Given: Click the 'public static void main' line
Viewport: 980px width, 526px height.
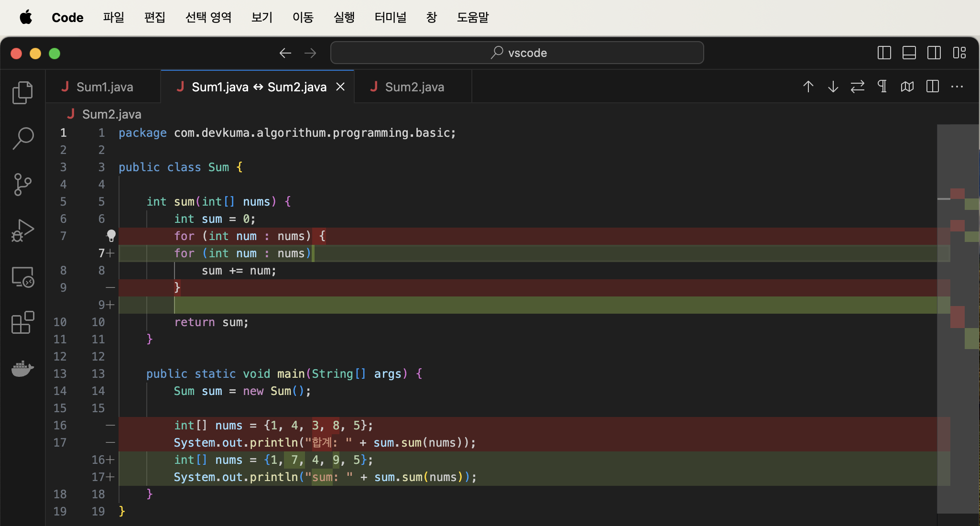Looking at the screenshot, I should pos(284,373).
